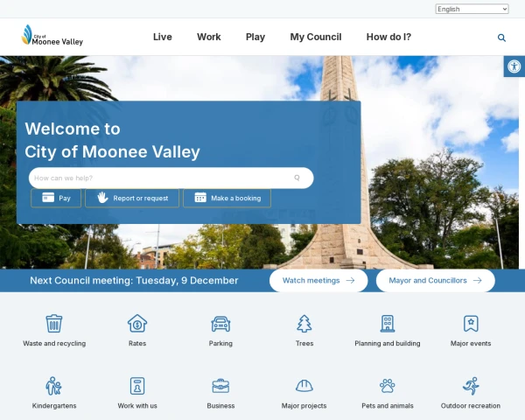
Task: Click the Waste and recycling bin icon
Action: (x=54, y=324)
